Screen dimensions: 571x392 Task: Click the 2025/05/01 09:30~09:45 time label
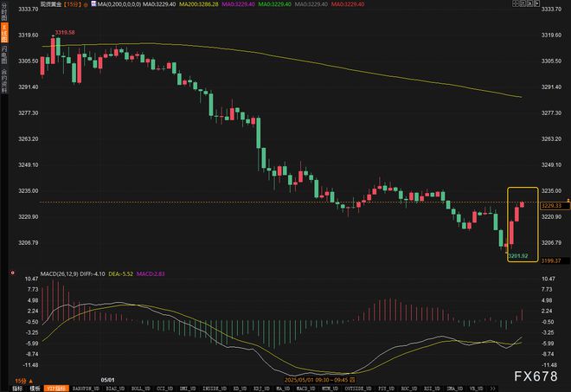click(316, 380)
